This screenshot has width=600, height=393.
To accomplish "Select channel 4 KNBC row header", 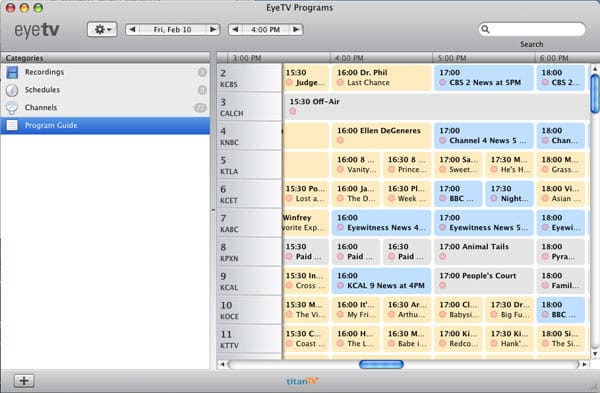I will [249, 136].
